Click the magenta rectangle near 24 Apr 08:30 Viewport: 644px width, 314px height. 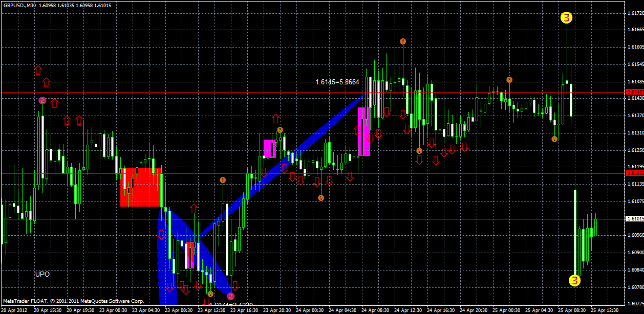click(x=364, y=130)
